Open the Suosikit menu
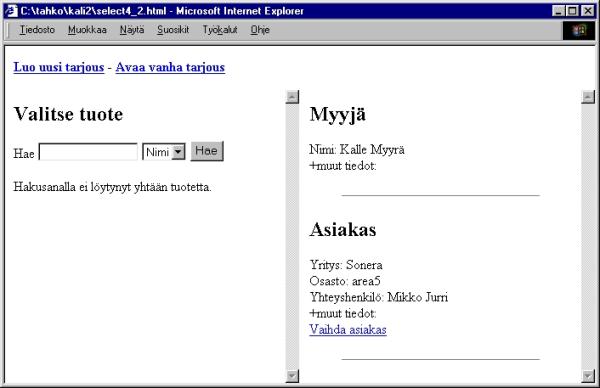The height and width of the screenshot is (388, 600). (x=173, y=30)
